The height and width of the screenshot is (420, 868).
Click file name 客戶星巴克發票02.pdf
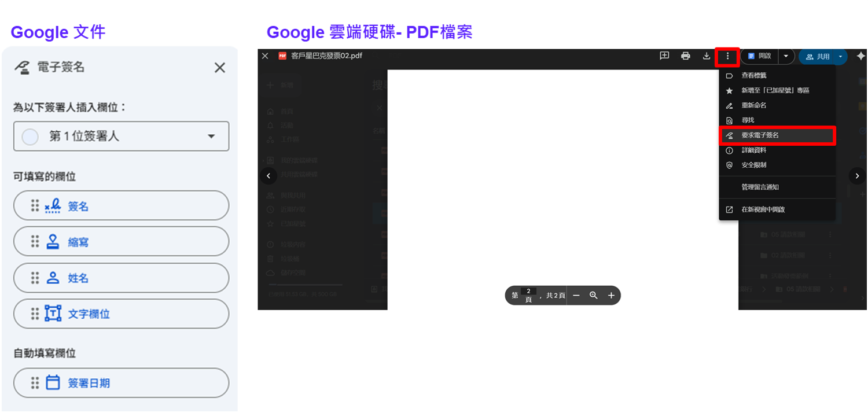326,56
